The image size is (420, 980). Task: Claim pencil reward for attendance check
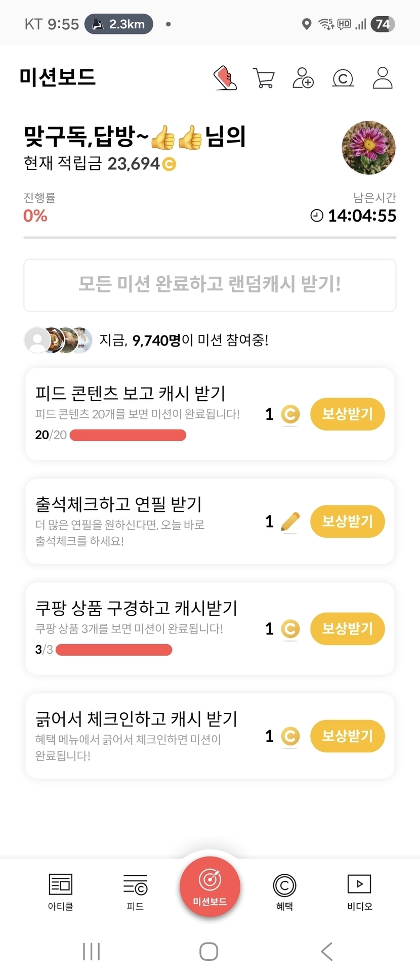347,522
